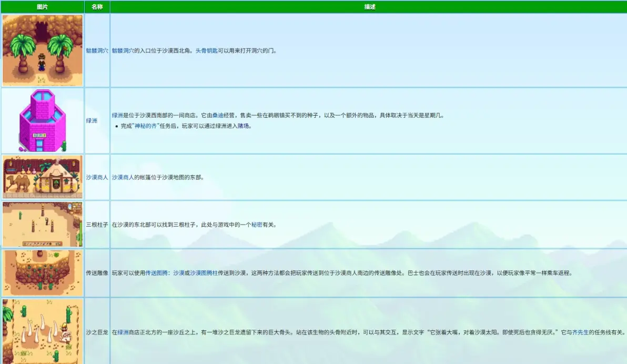The height and width of the screenshot is (364, 627).
Task: Click the text 的帐篷位于沙漠地图的东部
Action: [168, 177]
